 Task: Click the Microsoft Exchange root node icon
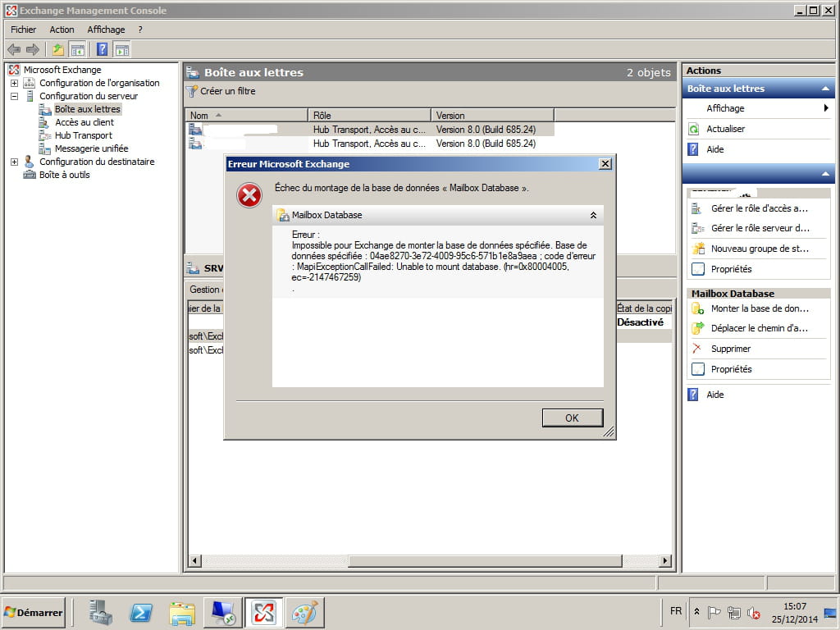pyautogui.click(x=14, y=70)
